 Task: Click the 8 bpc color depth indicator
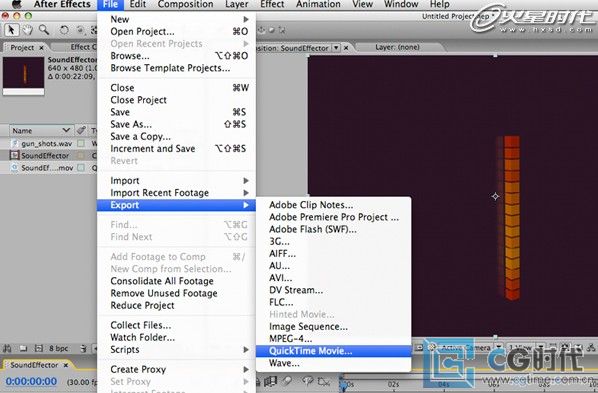[58, 348]
